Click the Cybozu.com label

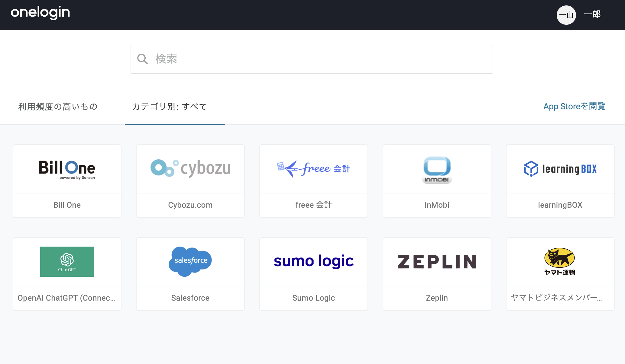click(190, 205)
